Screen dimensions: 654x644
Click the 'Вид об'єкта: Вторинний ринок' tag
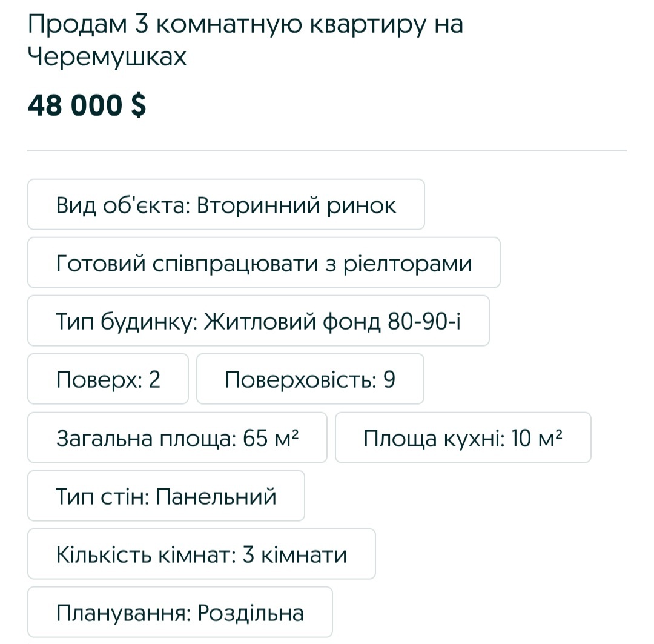tap(225, 204)
